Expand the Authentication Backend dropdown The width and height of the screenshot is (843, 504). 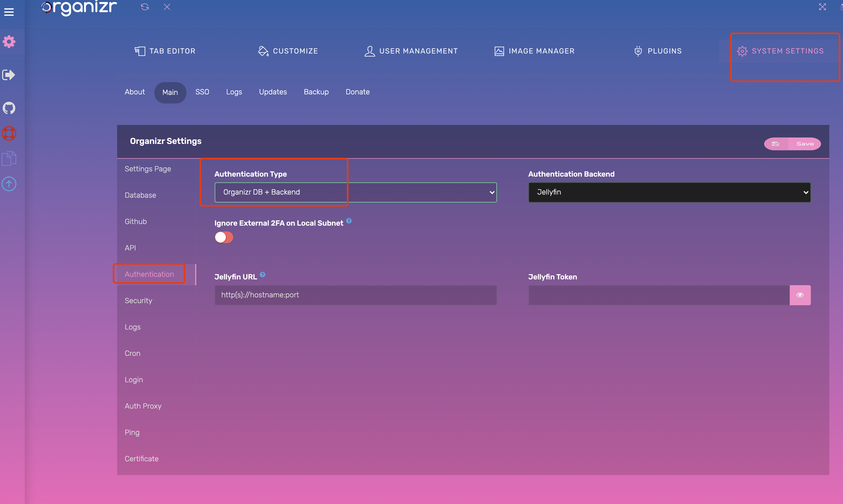pos(669,192)
